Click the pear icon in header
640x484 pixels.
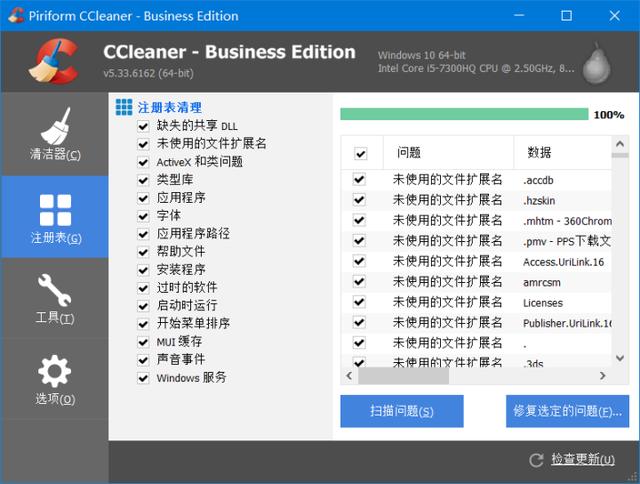pyautogui.click(x=596, y=63)
